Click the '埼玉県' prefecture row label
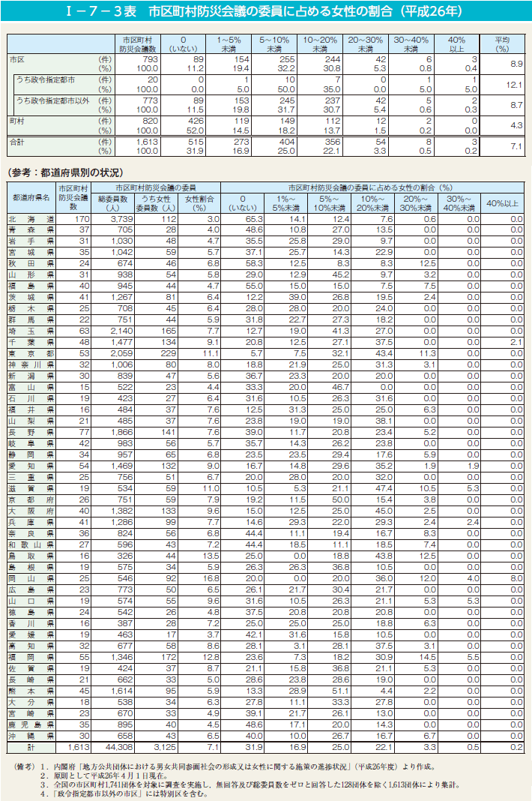This screenshot has height=801, width=532. [31, 331]
